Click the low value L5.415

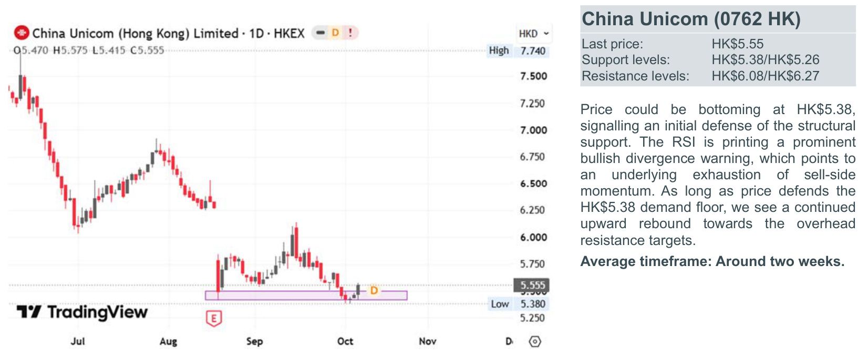click(109, 50)
